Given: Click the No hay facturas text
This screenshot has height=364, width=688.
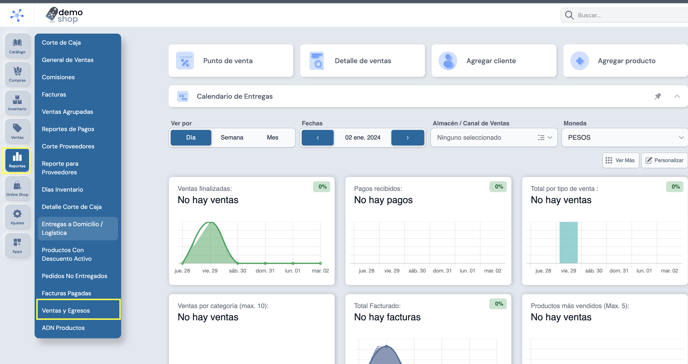Looking at the screenshot, I should pyautogui.click(x=387, y=317).
